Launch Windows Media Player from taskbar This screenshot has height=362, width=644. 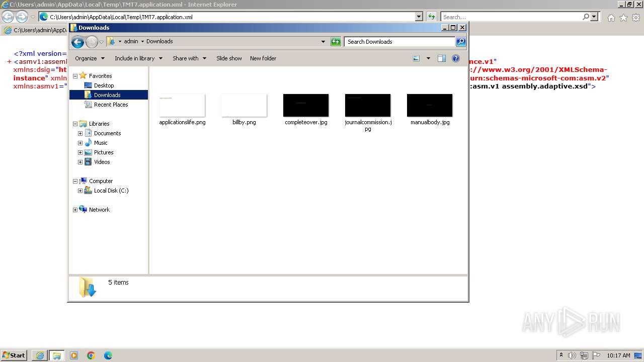(x=74, y=355)
